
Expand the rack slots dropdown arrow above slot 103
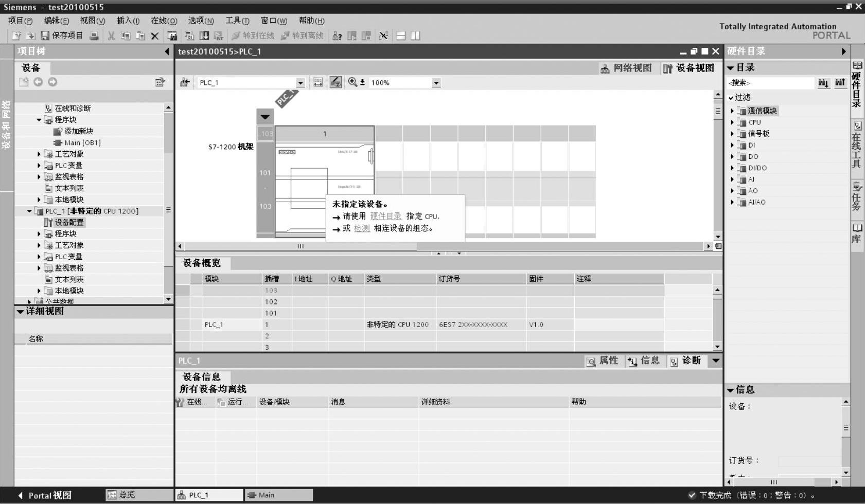[265, 117]
